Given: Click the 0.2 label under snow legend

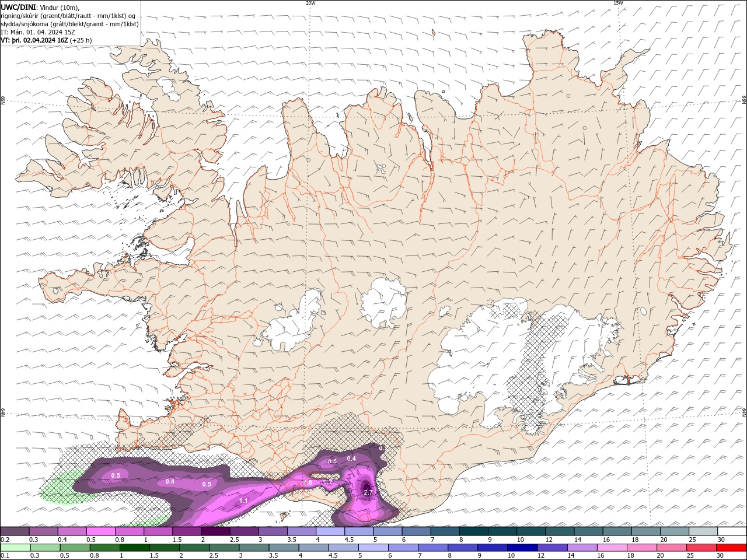Looking at the screenshot, I should [x=4, y=540].
